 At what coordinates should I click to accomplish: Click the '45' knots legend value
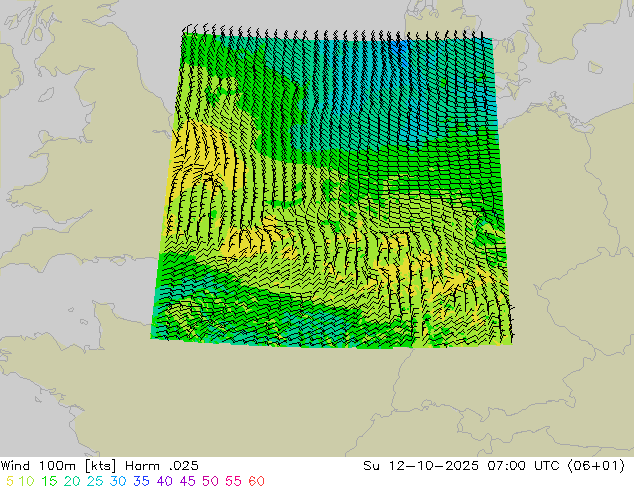[187, 481]
